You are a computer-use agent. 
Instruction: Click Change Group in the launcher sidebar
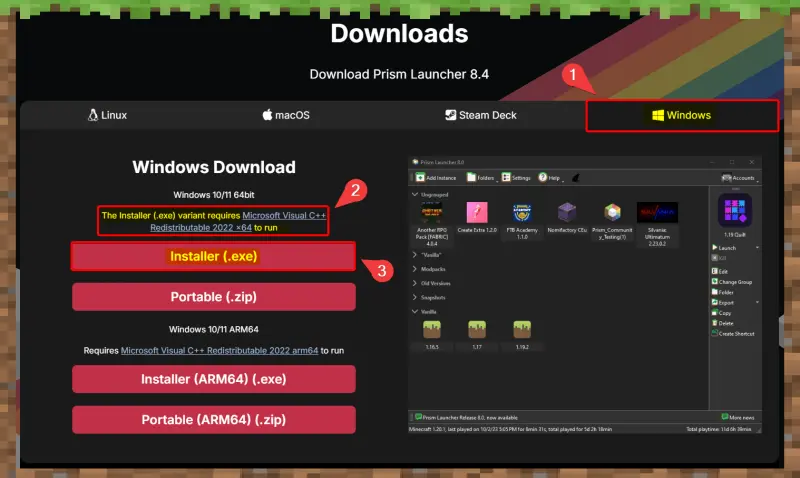(x=732, y=282)
